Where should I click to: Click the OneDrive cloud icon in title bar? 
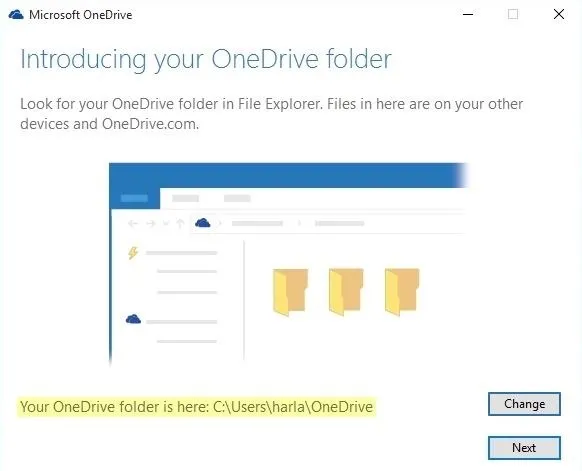click(16, 14)
